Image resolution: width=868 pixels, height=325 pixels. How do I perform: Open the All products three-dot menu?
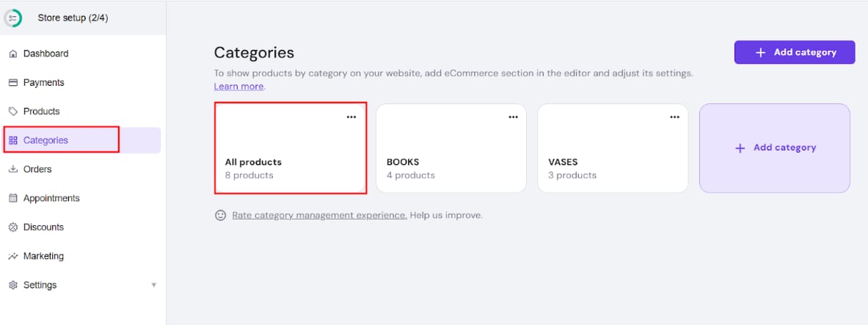(x=351, y=117)
